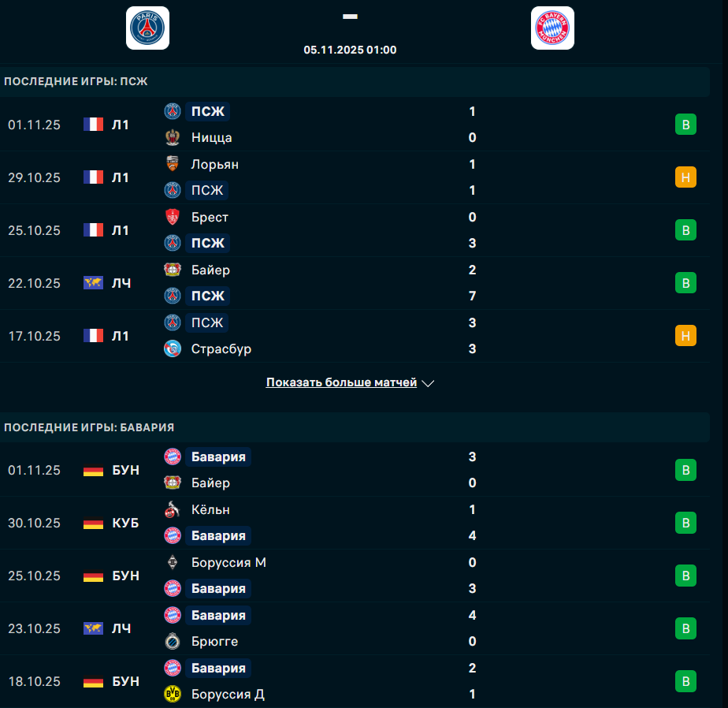This screenshot has width=728, height=708.
Task: Click the Последние игры: ПСЖ section header
Action: coord(76,81)
